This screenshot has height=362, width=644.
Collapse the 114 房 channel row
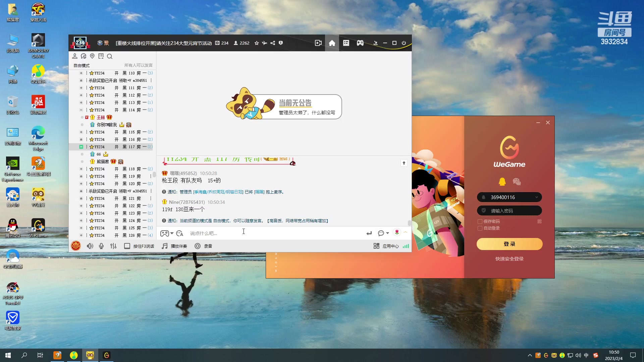click(81, 110)
